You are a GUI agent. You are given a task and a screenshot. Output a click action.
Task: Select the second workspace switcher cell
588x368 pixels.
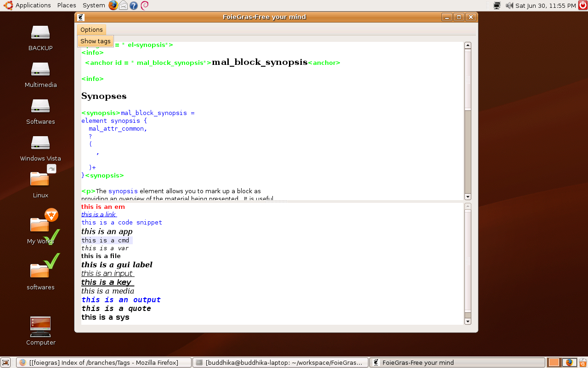tap(569, 362)
